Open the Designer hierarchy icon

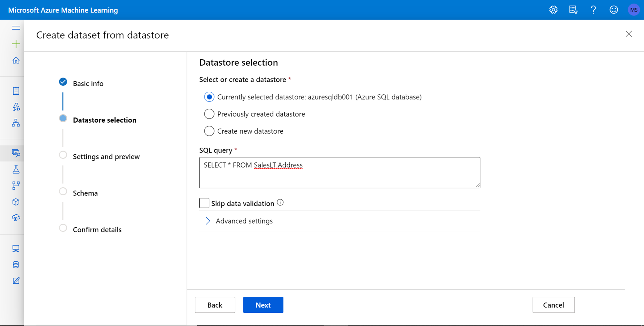coord(16,123)
